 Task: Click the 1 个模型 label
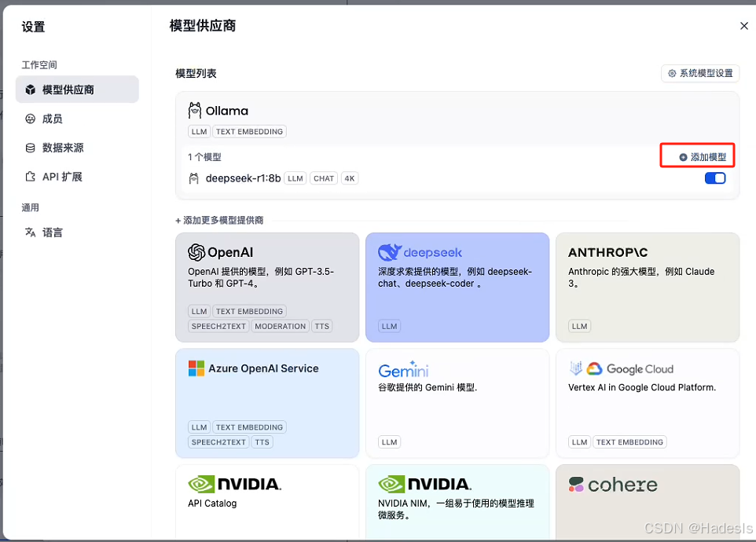[x=204, y=157]
